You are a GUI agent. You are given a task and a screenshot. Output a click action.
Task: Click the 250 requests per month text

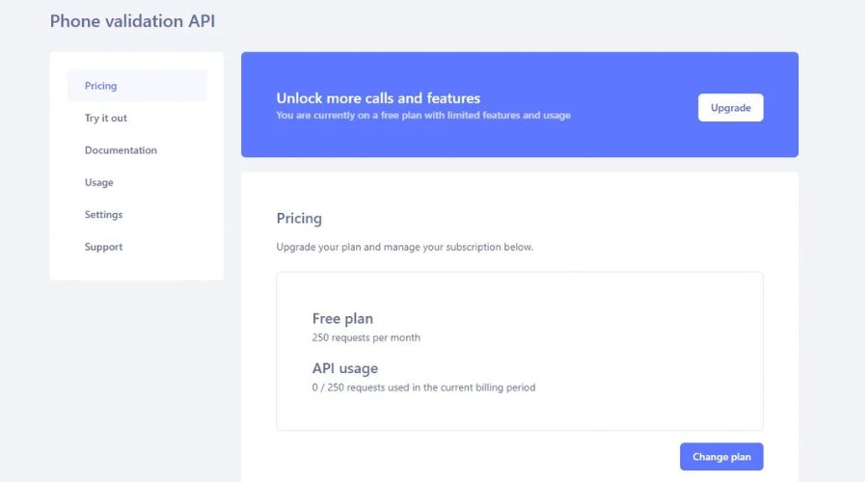(x=366, y=338)
